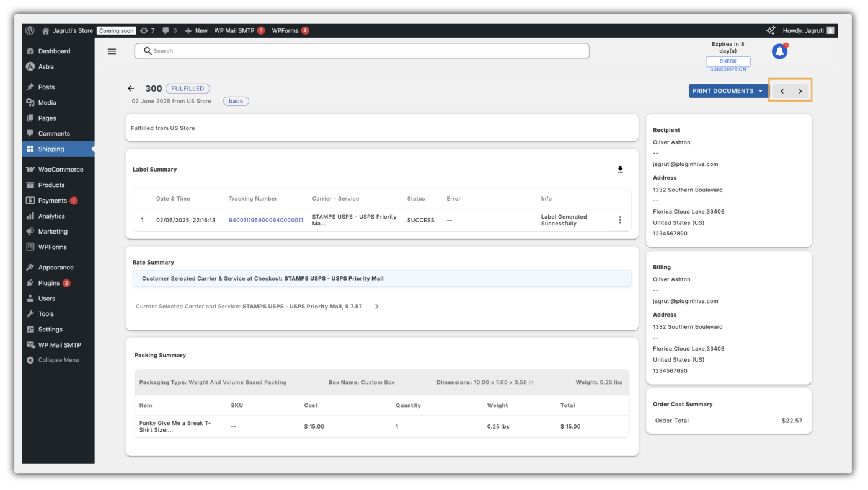The height and width of the screenshot is (490, 868).
Task: Click the SUCCESS status cell
Action: (420, 220)
